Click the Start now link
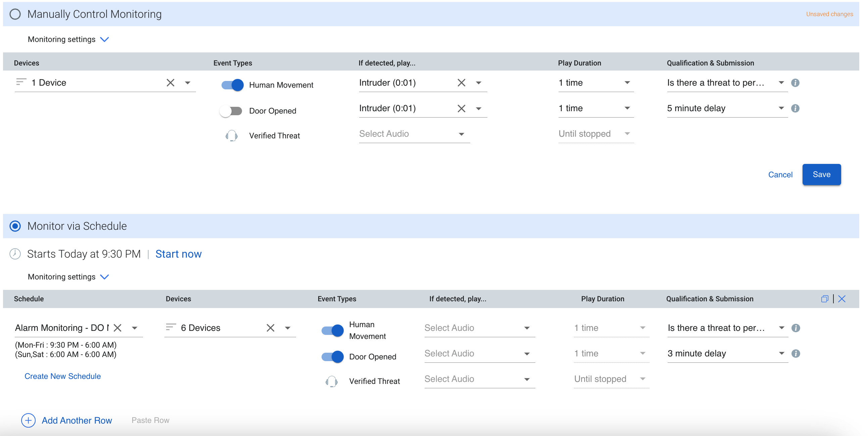Viewport: 868px width, 436px height. [x=179, y=254]
